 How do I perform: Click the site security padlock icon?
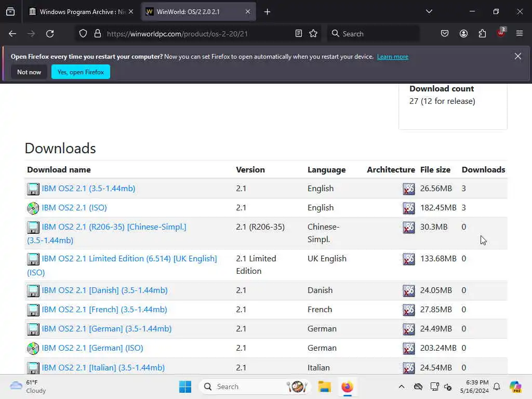click(x=98, y=34)
